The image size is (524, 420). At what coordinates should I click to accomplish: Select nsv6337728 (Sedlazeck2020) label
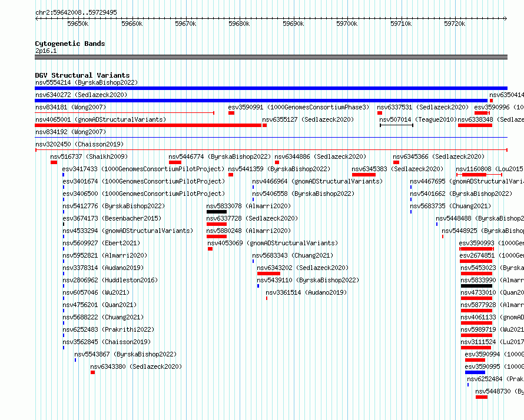click(252, 218)
